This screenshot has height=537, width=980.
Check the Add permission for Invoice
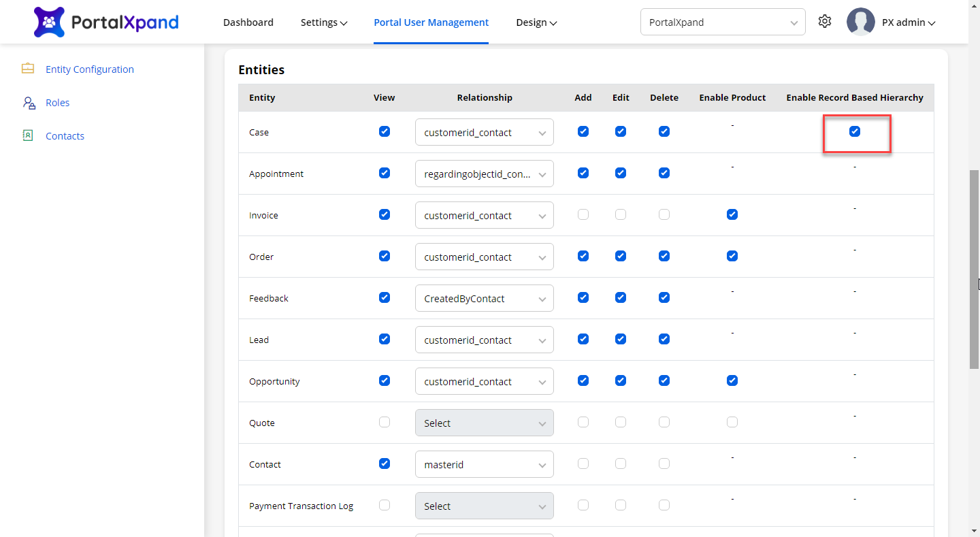[x=583, y=214]
